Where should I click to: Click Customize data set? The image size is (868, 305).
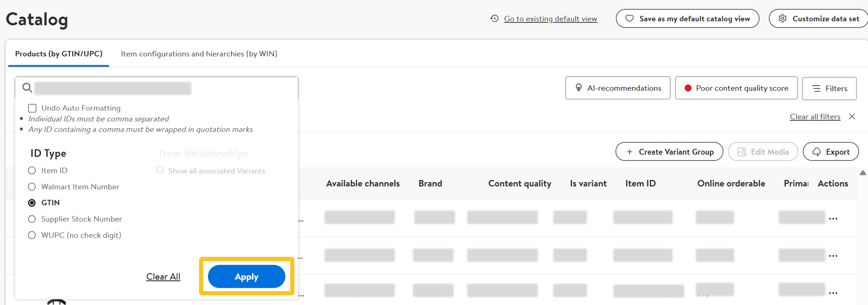[x=818, y=19]
